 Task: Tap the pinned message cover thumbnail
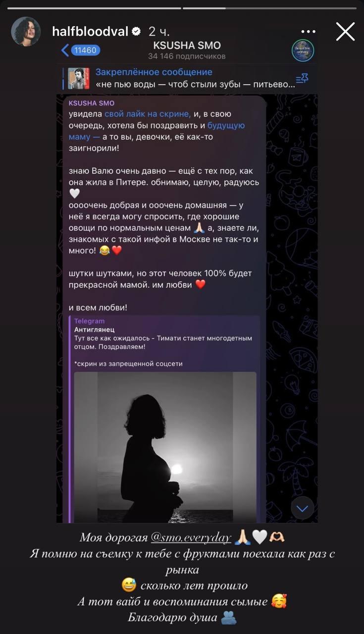pyautogui.click(x=78, y=78)
